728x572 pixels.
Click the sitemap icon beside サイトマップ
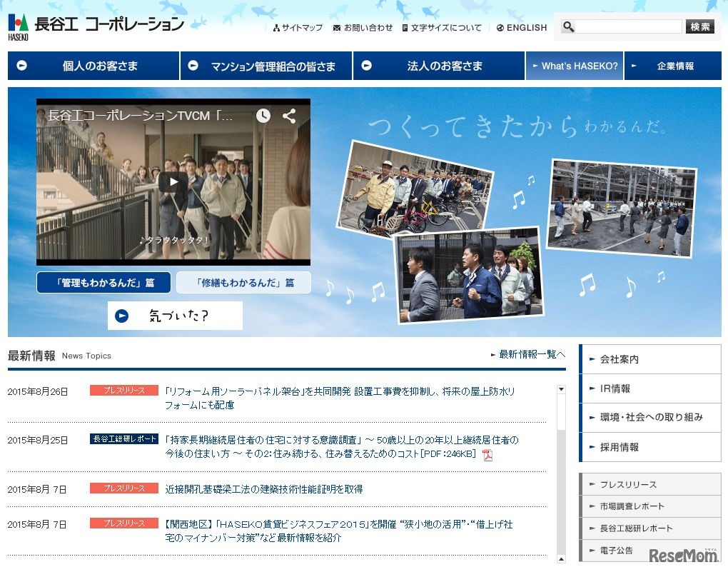275,27
